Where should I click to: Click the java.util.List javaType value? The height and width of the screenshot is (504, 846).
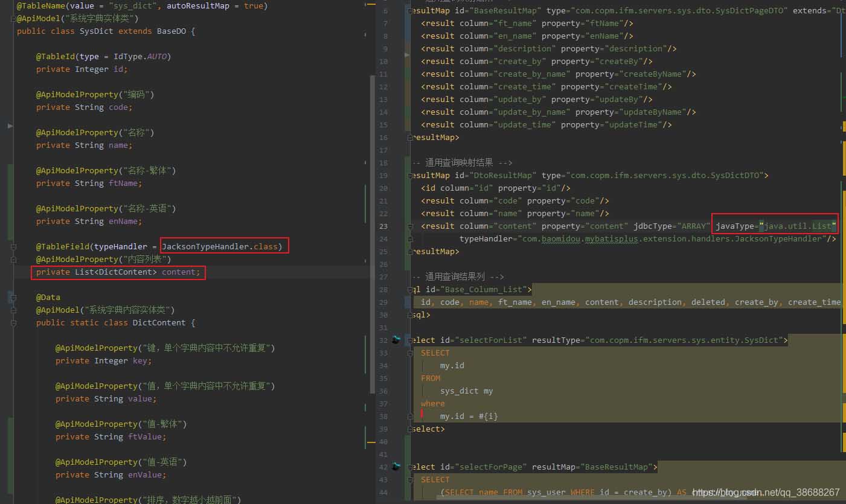coord(800,226)
